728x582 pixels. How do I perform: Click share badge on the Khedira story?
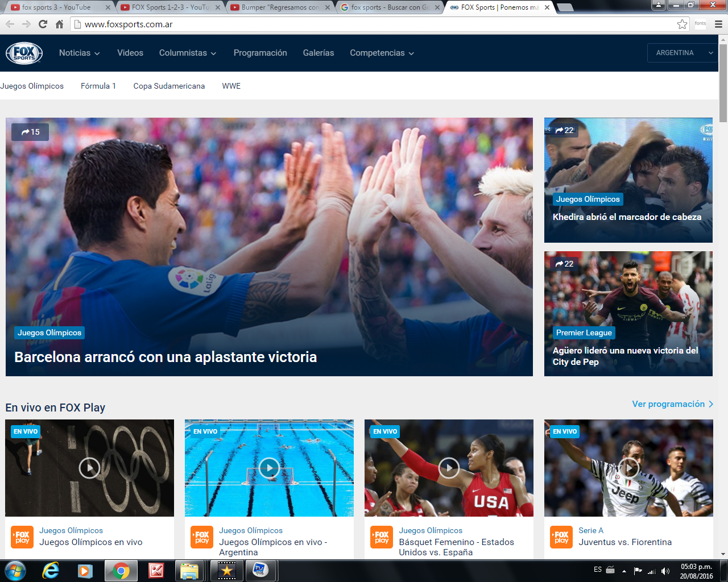[564, 130]
